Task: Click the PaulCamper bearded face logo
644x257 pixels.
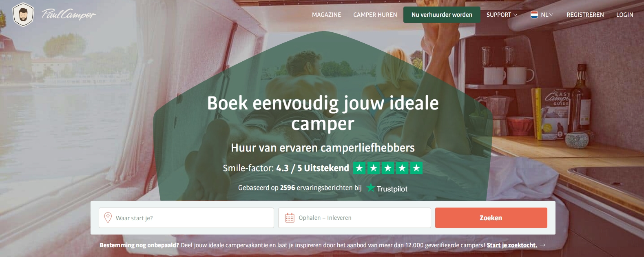Action: (x=23, y=15)
